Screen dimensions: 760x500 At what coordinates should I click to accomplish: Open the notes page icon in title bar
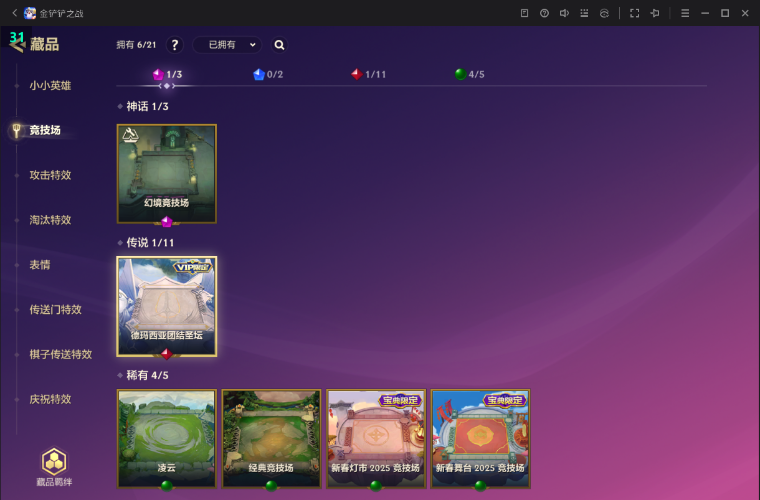pos(524,13)
